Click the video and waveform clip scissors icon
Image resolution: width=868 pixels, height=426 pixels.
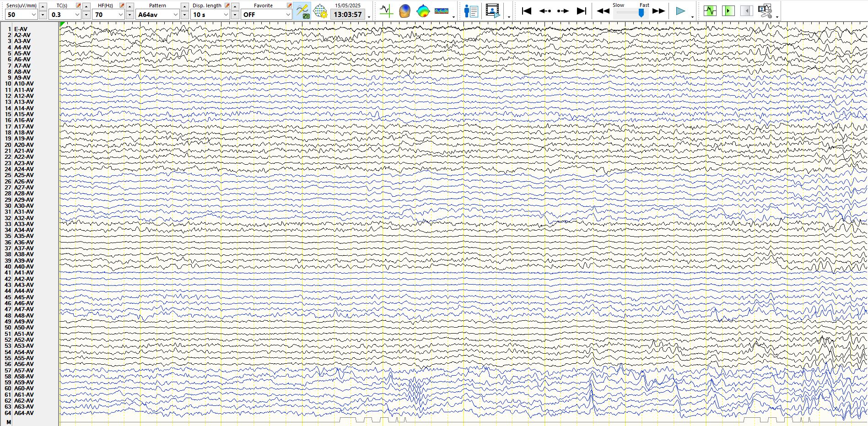point(765,11)
